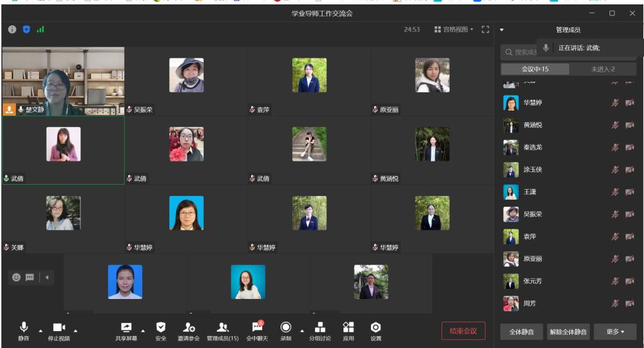Open the 更多 dropdown in member panel

615,332
